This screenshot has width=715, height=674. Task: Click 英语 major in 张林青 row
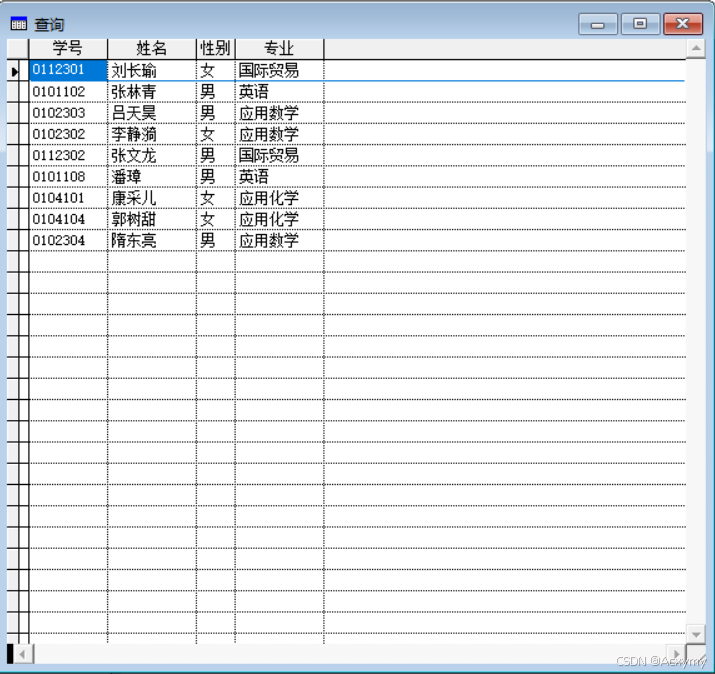click(280, 92)
